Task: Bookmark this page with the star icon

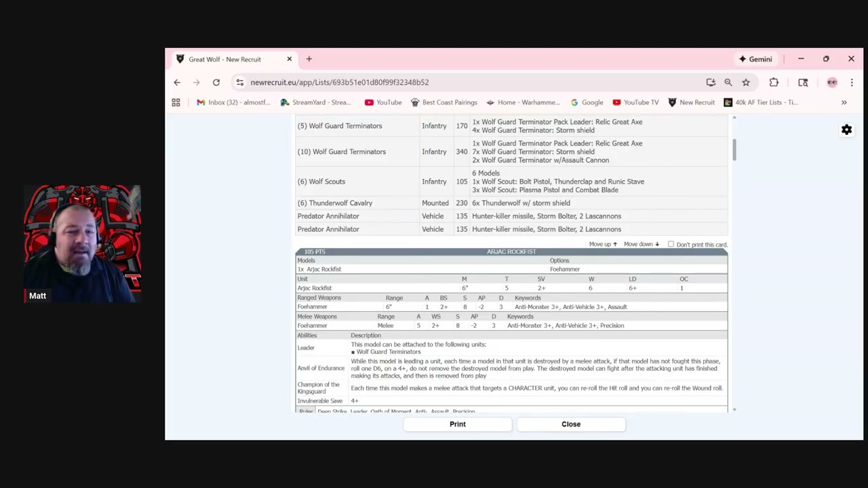Action: 746,82
